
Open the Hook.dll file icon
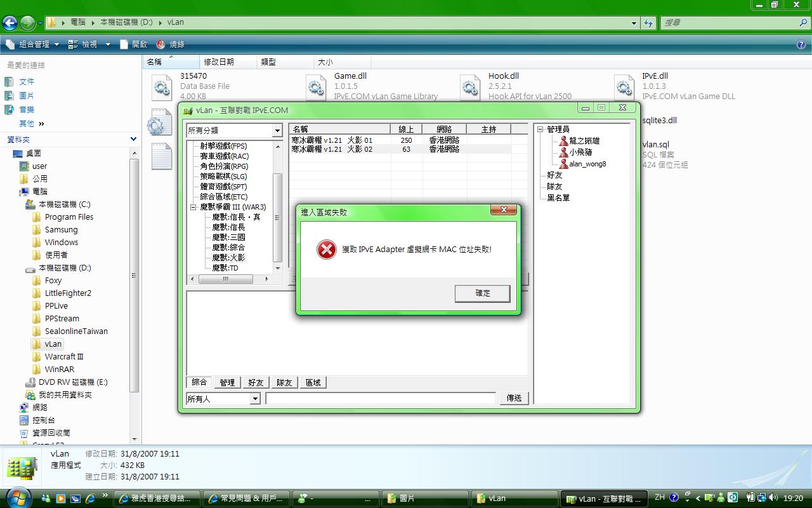coord(469,85)
